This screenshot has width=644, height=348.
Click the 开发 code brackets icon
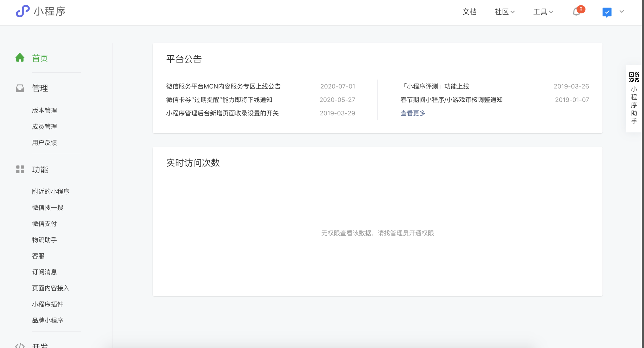pyautogui.click(x=20, y=345)
